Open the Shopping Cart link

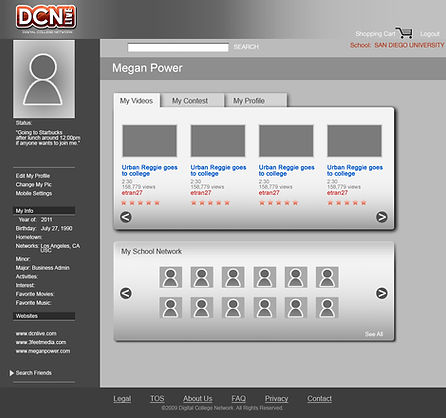click(375, 34)
